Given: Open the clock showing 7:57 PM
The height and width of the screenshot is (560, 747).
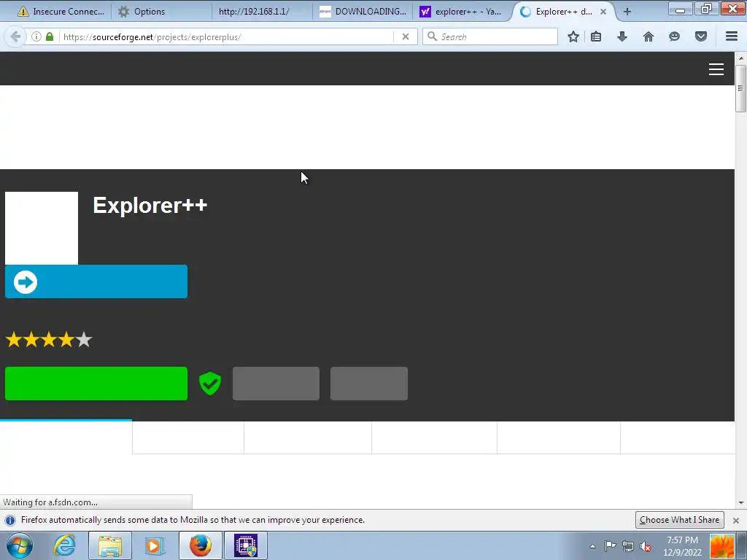Looking at the screenshot, I should 682,546.
